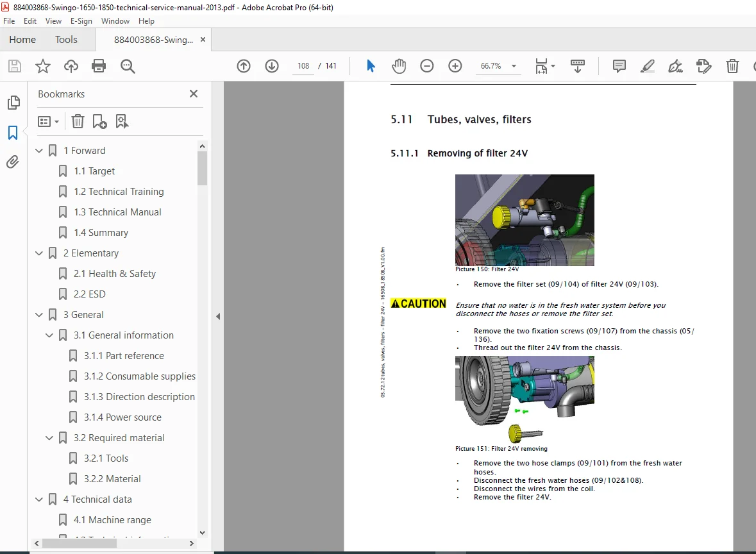Jump to 3.2.1 Tools bookmark
Screen dimensions: 756x554
coord(106,458)
